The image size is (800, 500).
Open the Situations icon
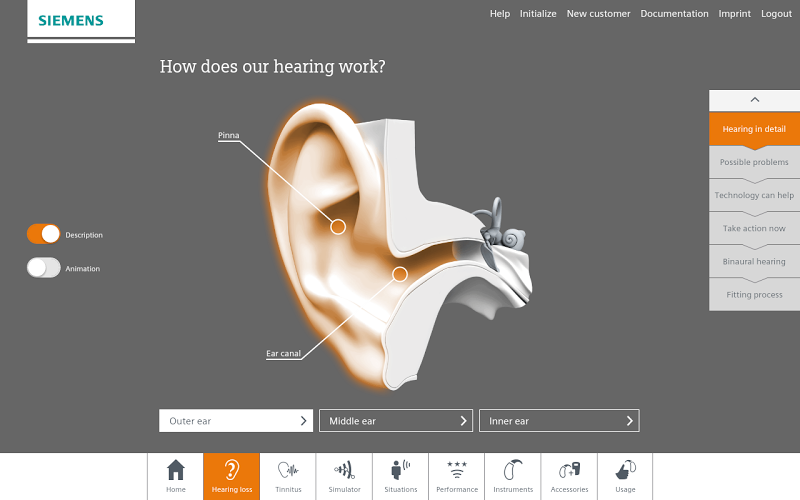[x=401, y=470]
